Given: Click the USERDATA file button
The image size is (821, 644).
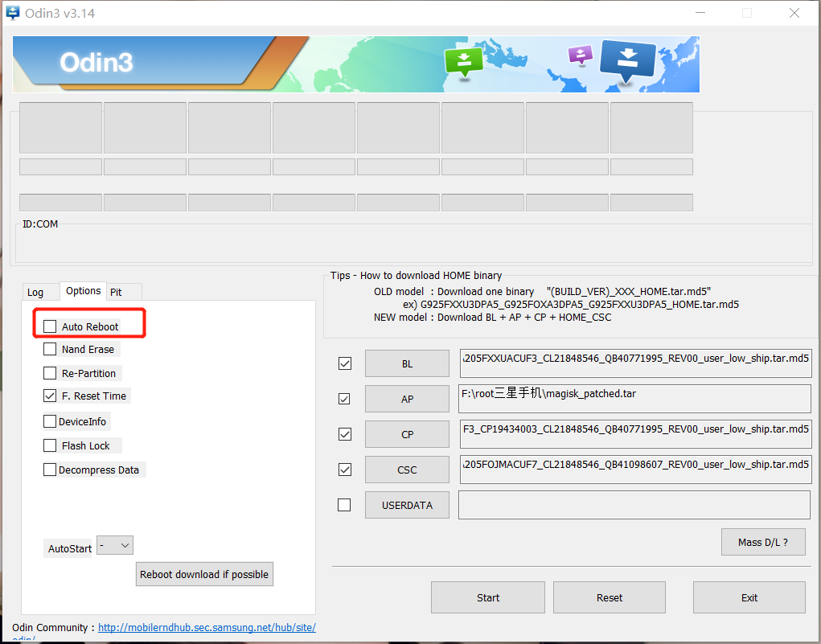Looking at the screenshot, I should pos(407,505).
